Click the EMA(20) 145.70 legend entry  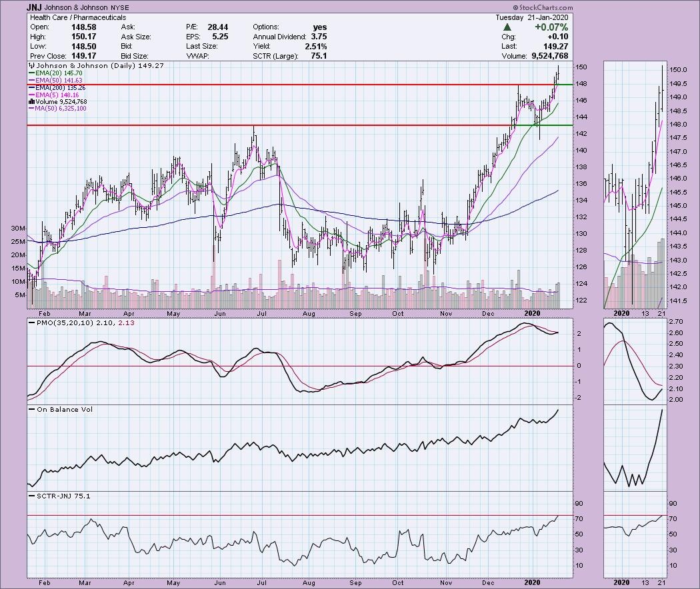pos(55,73)
